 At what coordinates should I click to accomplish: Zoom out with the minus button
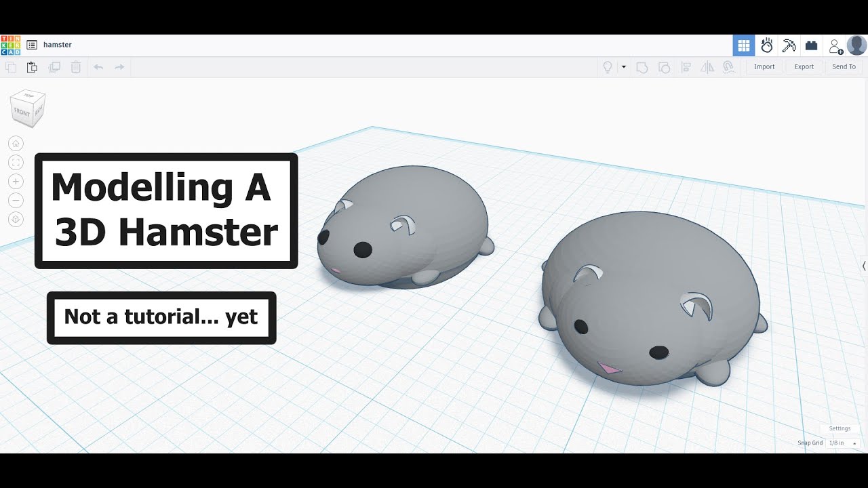pos(16,201)
